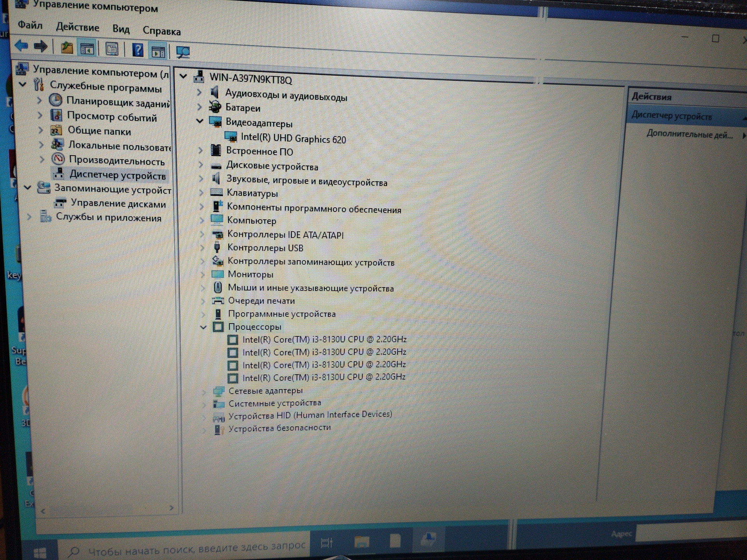
Task: Select the Компьютер category
Action: tap(251, 220)
